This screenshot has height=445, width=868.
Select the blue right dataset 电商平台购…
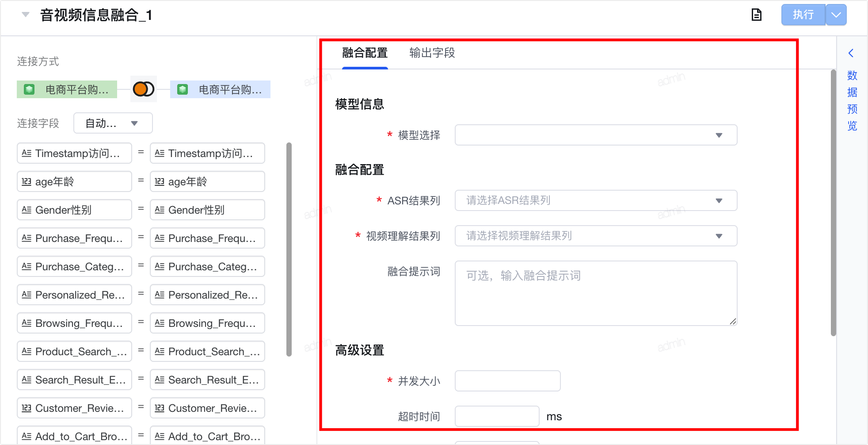point(220,89)
